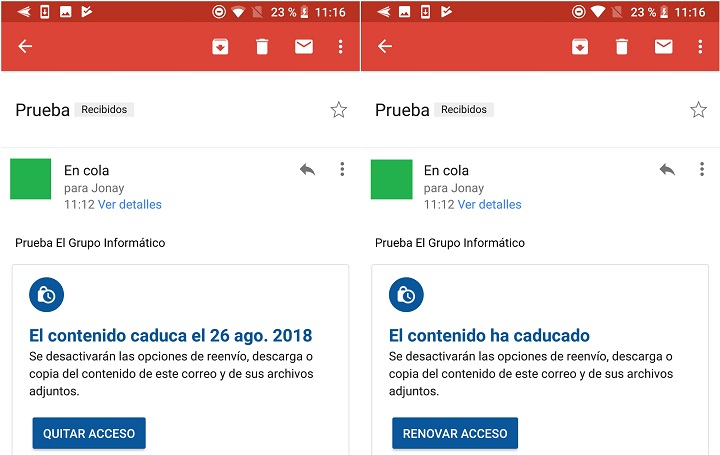This screenshot has width=720, height=455.
Task: Open Ver detalles link in right screen
Action: click(489, 204)
